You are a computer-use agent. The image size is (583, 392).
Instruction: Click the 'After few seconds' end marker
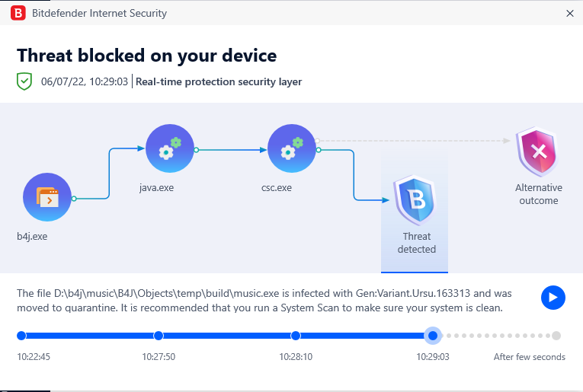coord(556,336)
